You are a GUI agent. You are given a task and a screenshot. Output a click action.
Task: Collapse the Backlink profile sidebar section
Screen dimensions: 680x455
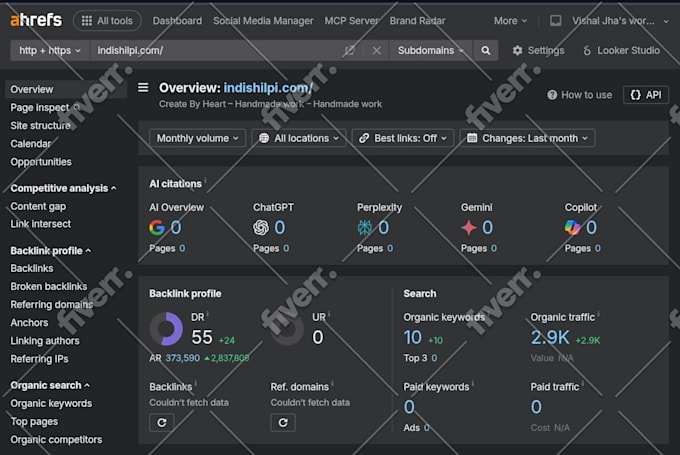51,251
